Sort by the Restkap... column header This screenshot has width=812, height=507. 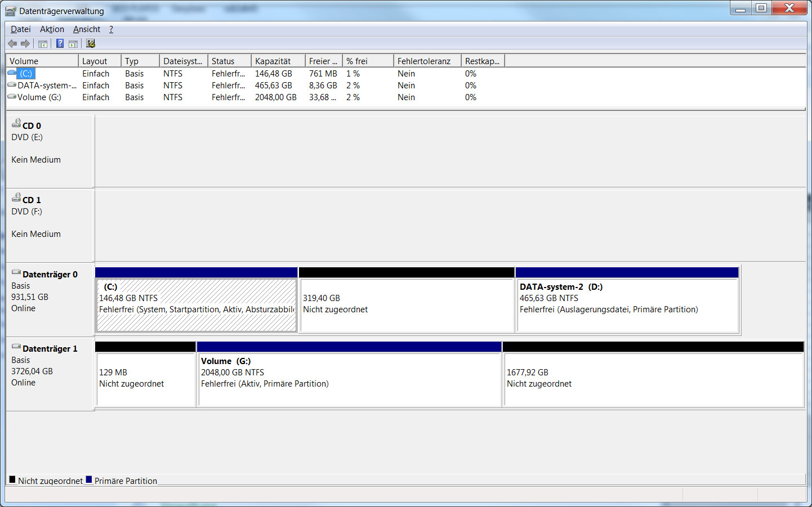click(x=483, y=61)
